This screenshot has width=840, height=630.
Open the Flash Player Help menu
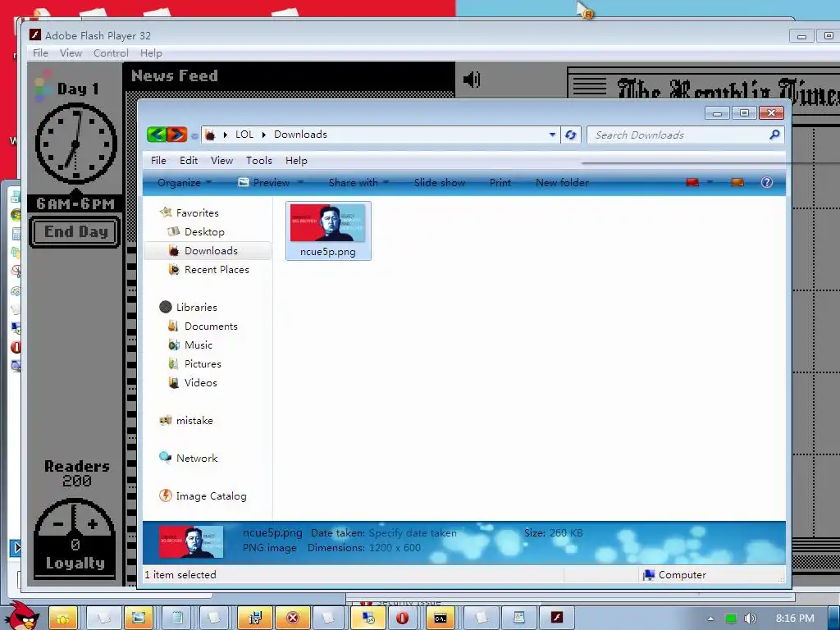pyautogui.click(x=151, y=53)
